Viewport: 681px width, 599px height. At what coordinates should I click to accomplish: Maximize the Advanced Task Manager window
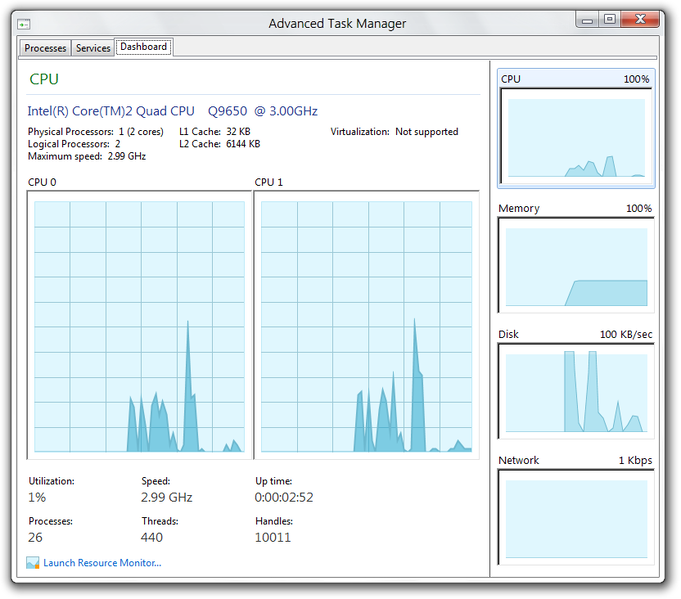610,20
